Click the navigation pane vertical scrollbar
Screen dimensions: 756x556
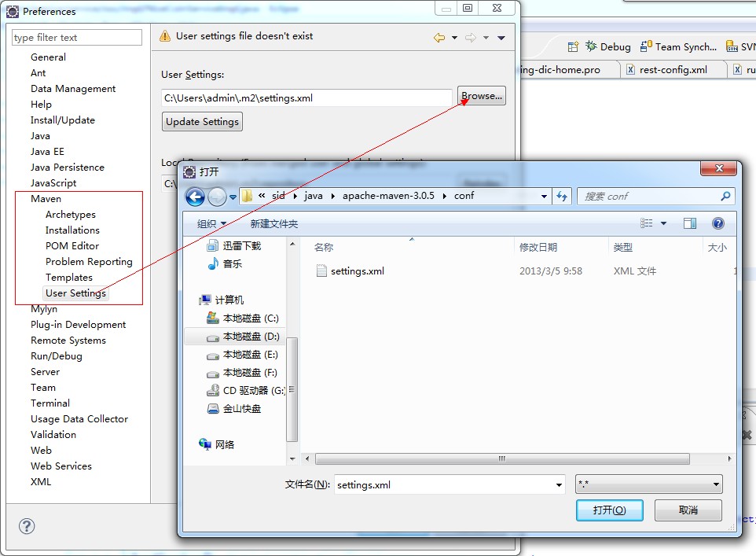(x=292, y=389)
